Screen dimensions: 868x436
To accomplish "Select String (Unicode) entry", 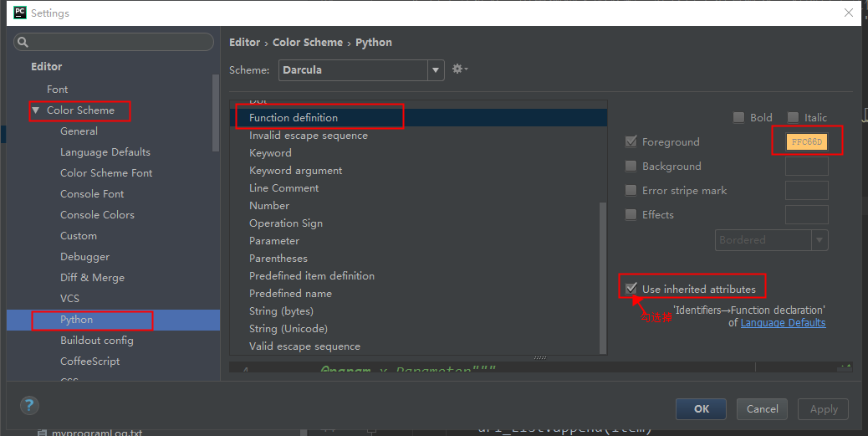I will click(x=418, y=329).
